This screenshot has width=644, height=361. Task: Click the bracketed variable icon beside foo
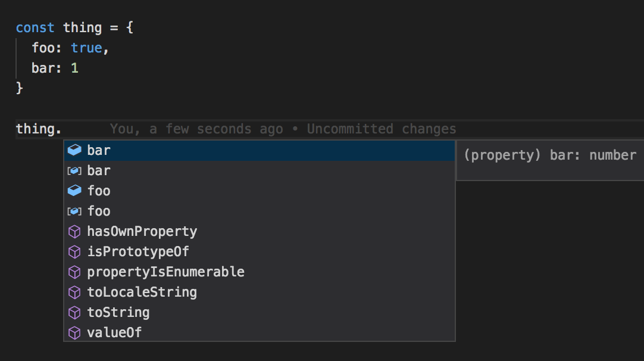click(74, 211)
